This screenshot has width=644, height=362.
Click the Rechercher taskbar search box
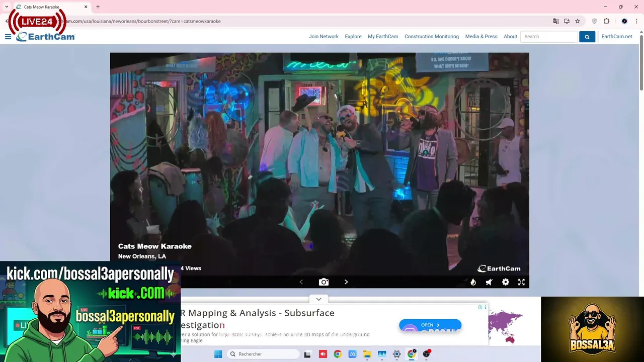263,354
